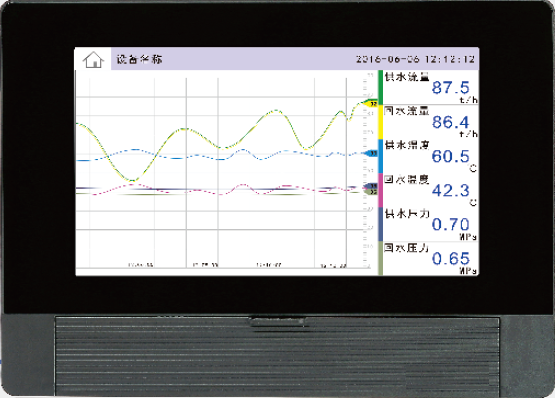Image resolution: width=555 pixels, height=398 pixels.
Task: Click the yellow color bar beside 回水流量
Action: (x=381, y=122)
